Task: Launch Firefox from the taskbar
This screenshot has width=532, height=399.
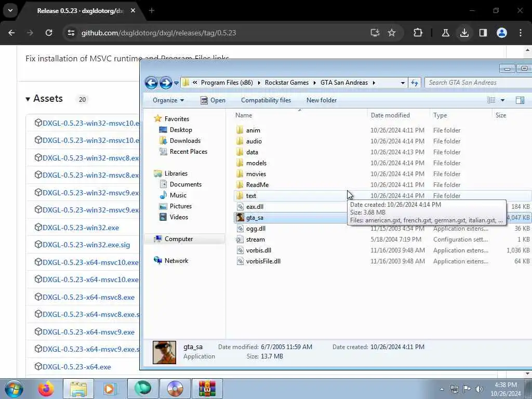Action: 46,389
